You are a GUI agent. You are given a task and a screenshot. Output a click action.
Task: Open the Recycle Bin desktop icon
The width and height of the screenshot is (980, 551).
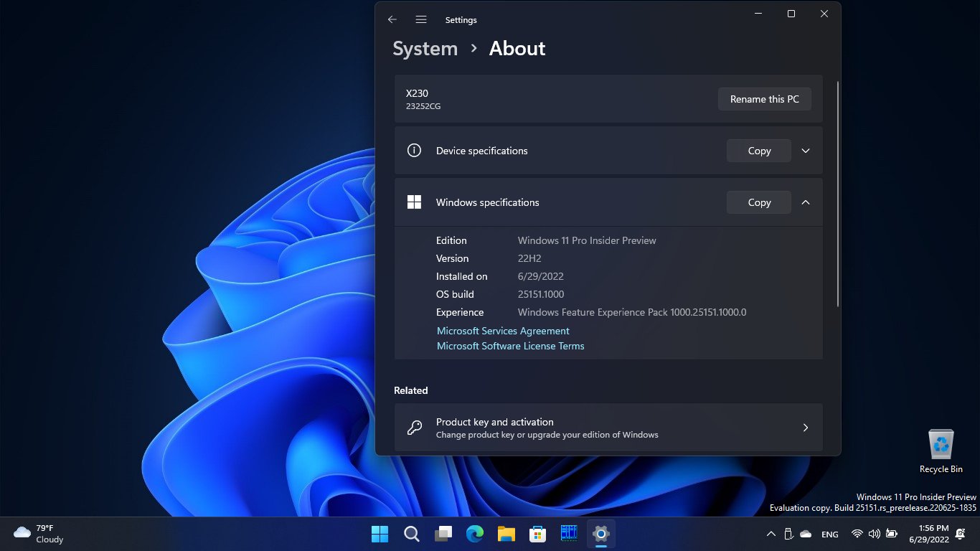click(x=941, y=451)
